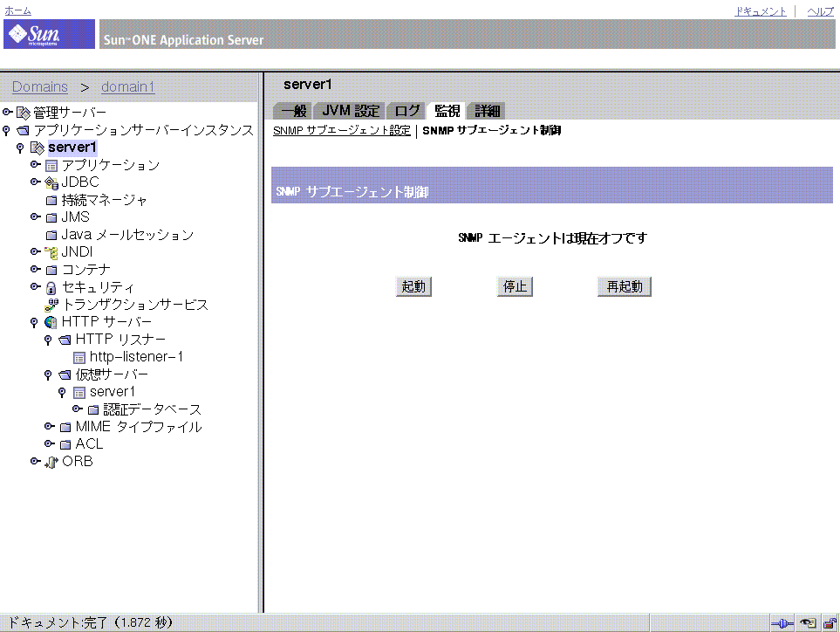This screenshot has width=840, height=632.
Task: Click the アプリケーションサーバーインスタンス folder icon
Action: point(23,131)
